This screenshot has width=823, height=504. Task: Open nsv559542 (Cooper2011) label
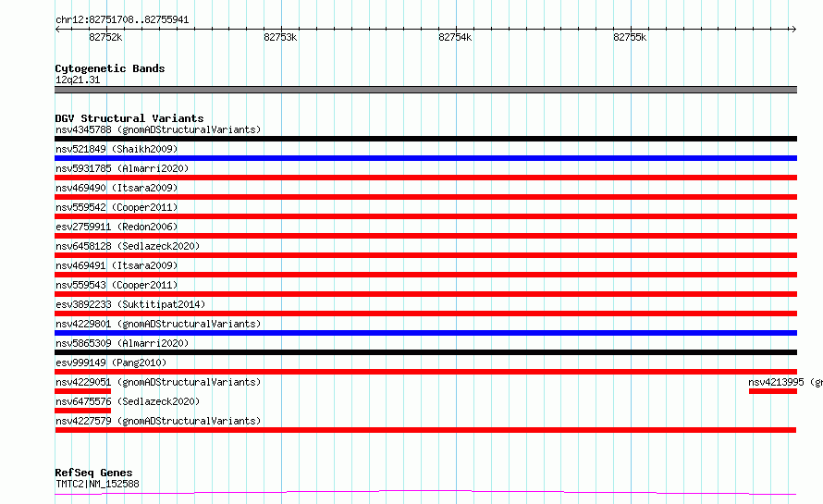117,207
